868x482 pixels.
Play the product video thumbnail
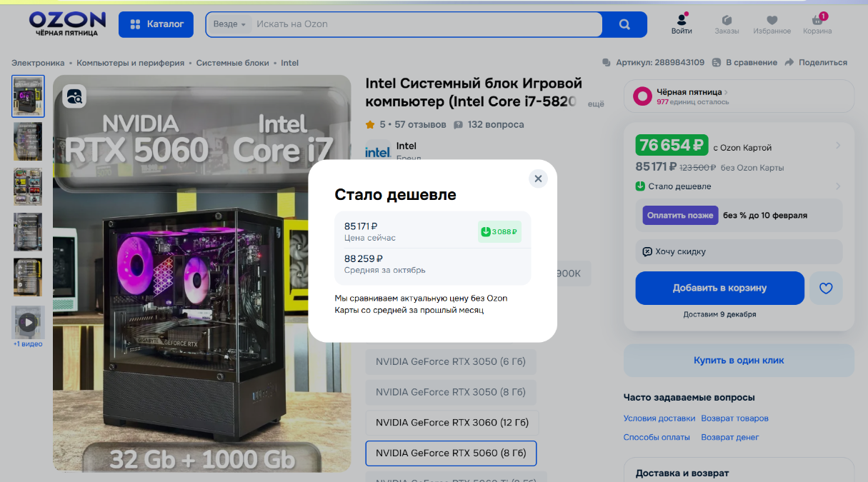(x=28, y=322)
